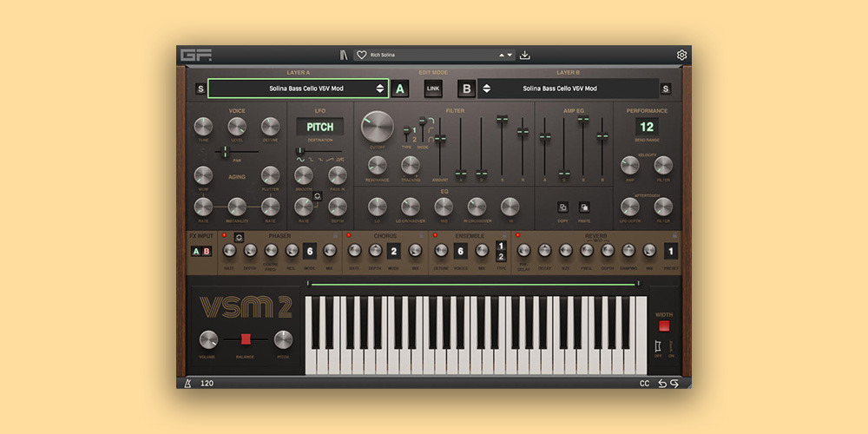The height and width of the screenshot is (434, 868).
Task: Click the LFO sync icon above Rate
Action: pyautogui.click(x=317, y=196)
